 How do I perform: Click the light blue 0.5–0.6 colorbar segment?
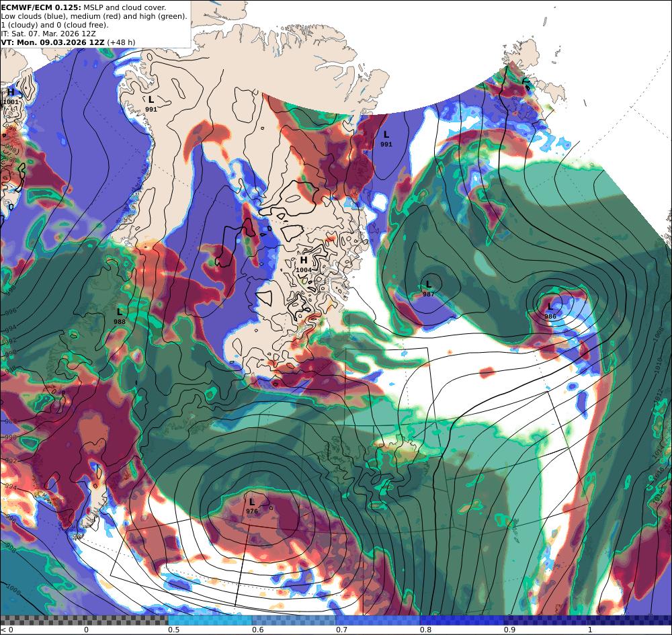point(210,620)
